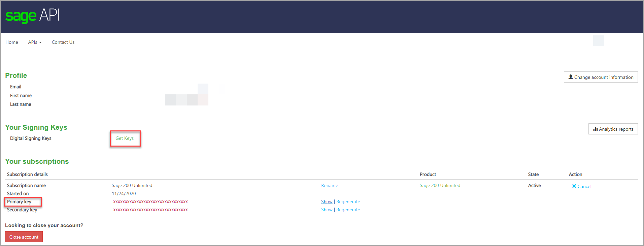This screenshot has height=246, width=644.
Task: Open the Analytics reports bar chart button
Action: (x=613, y=129)
